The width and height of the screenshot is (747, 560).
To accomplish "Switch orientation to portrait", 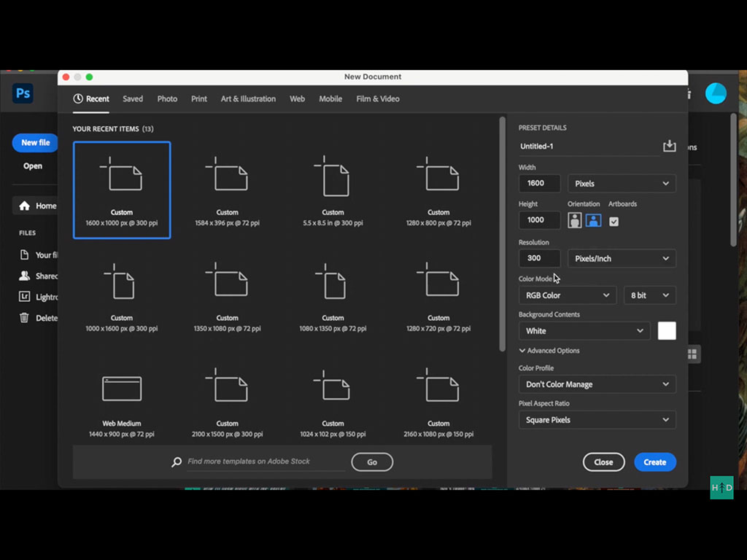I will [575, 219].
